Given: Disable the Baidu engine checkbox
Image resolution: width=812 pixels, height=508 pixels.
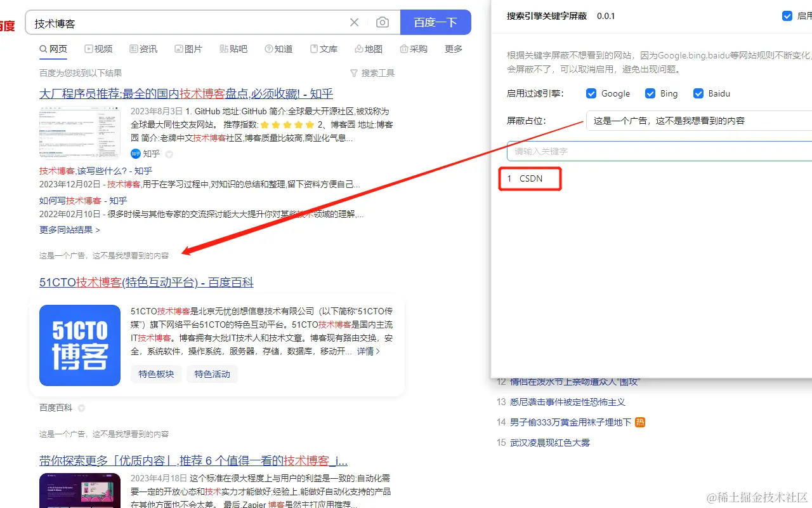Looking at the screenshot, I should pos(698,93).
